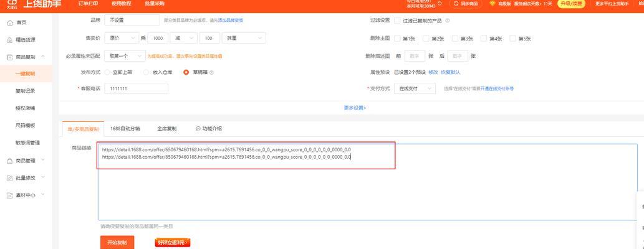Select the 草稿箱 radio option
The width and height of the screenshot is (644, 249).
coord(186,72)
